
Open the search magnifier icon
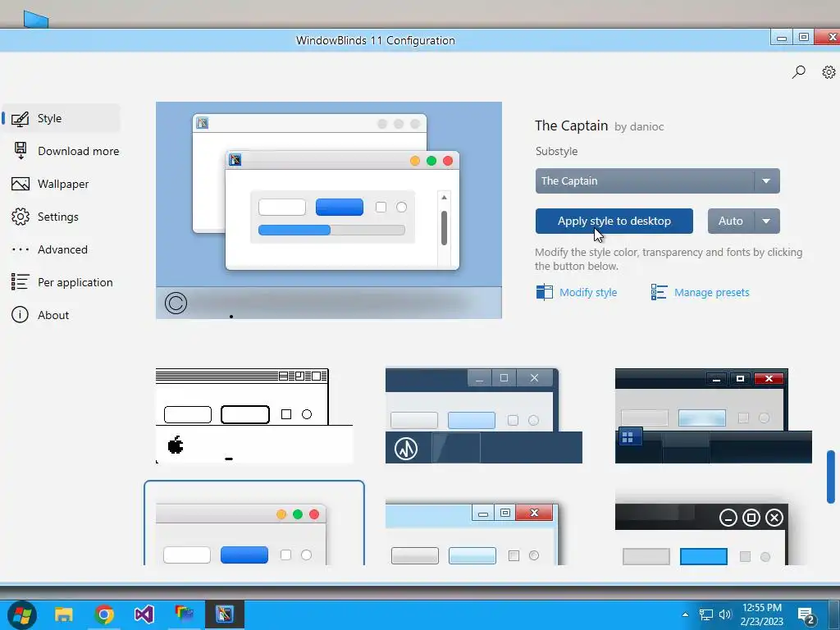[798, 72]
